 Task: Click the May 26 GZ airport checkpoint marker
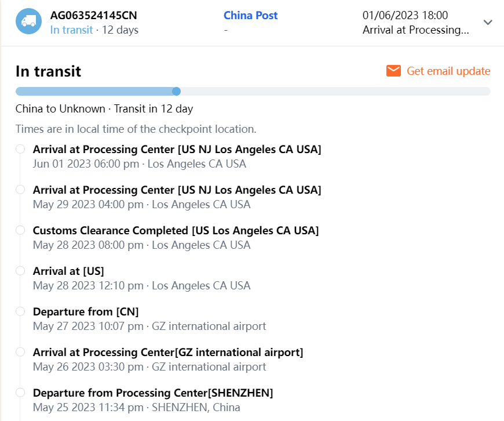click(20, 352)
